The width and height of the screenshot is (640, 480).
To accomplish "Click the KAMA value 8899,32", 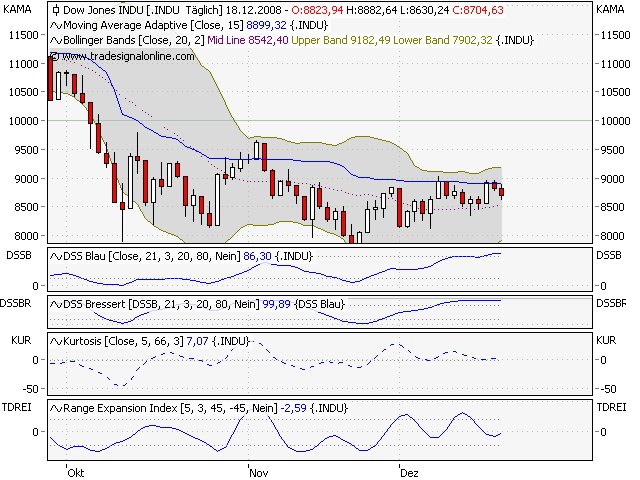I will tap(267, 26).
